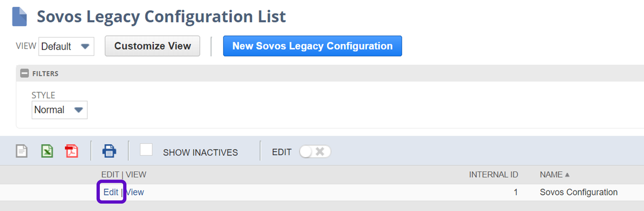The height and width of the screenshot is (211, 644).
Task: Click the Internal ID value 1 cell
Action: [x=515, y=192]
